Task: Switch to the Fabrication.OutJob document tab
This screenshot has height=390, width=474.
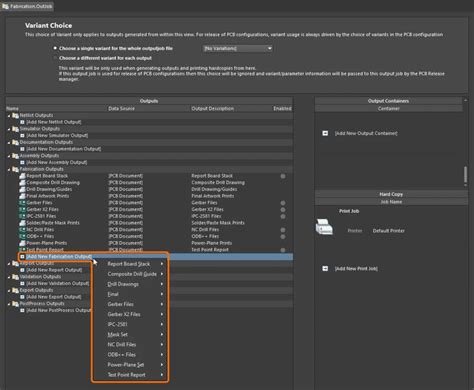Action: pos(27,6)
